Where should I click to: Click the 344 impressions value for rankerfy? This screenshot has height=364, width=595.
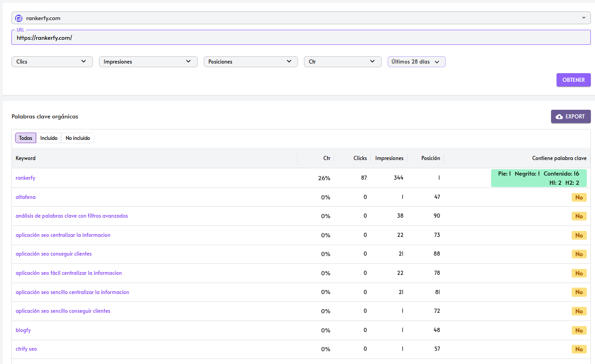[398, 178]
